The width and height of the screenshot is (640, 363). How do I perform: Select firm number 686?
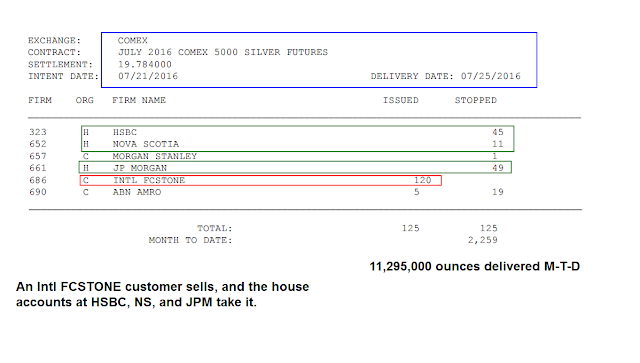(x=38, y=180)
